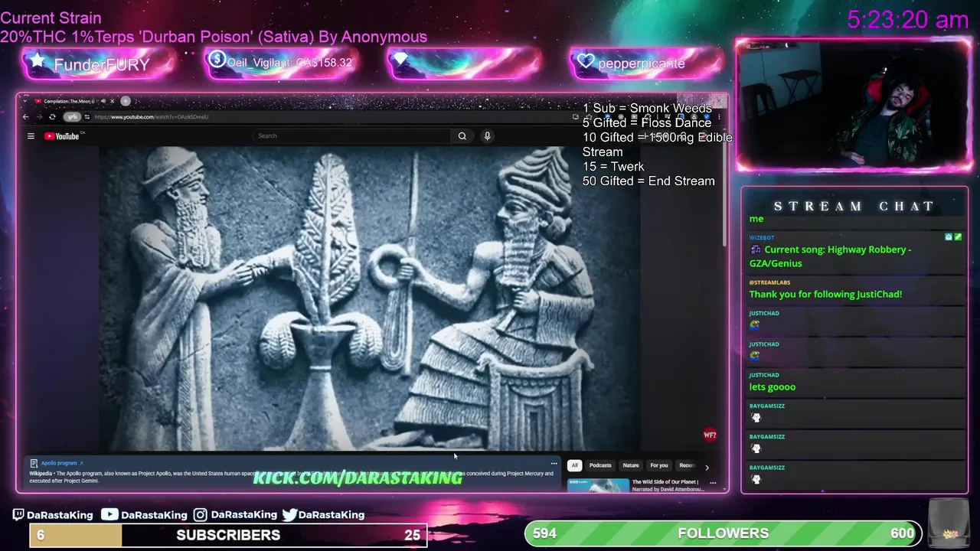Select the Podcasts filter chip
The height and width of the screenshot is (551, 980).
(x=600, y=465)
